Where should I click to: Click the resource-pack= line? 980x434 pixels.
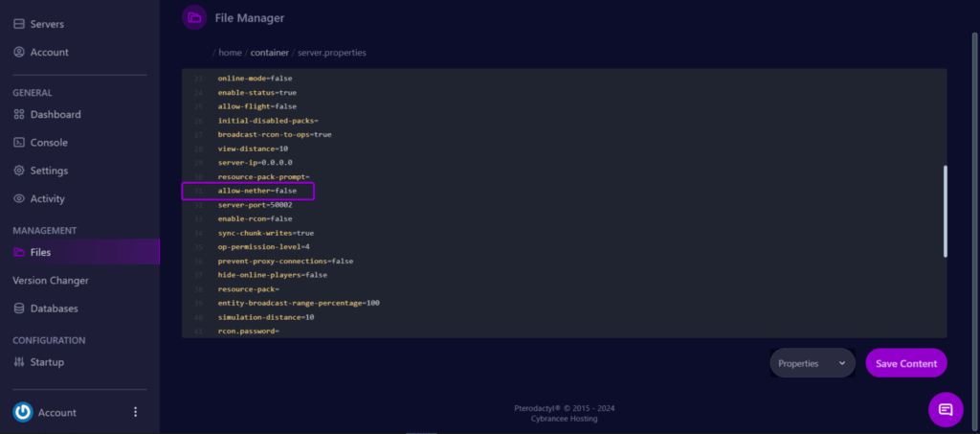tap(248, 289)
